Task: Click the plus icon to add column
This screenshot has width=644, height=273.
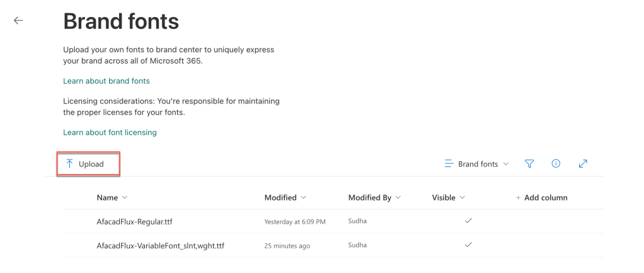Action: pos(518,198)
